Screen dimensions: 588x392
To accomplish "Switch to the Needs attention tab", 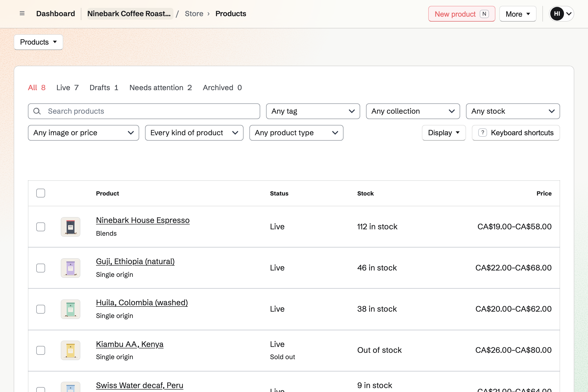I will coord(161,88).
